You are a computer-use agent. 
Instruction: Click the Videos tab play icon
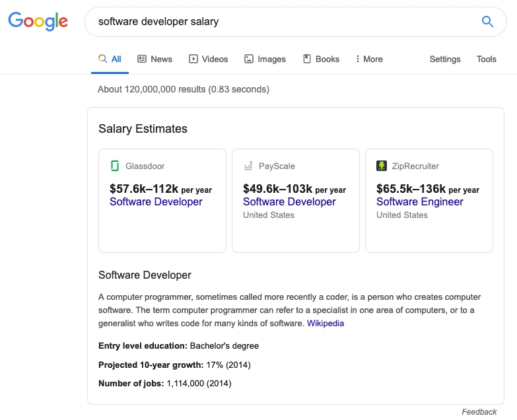pyautogui.click(x=193, y=59)
